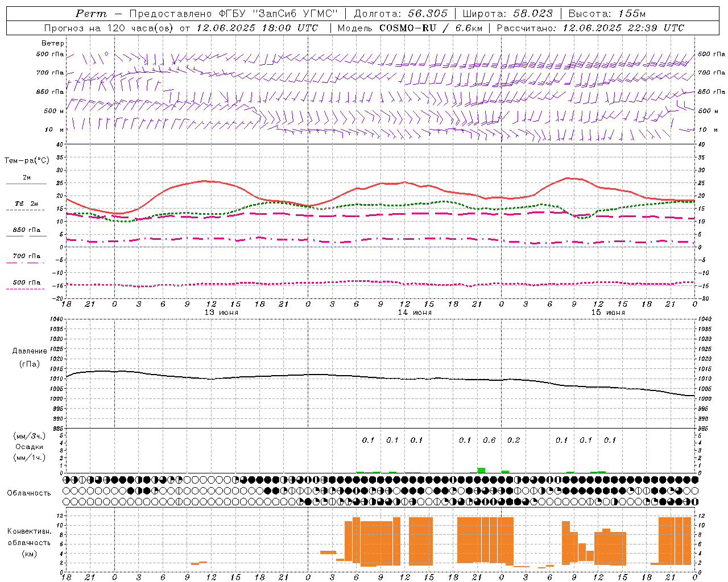Click the "Ветер" wind panel label
Screen dimensions: 728x582
coord(53,43)
